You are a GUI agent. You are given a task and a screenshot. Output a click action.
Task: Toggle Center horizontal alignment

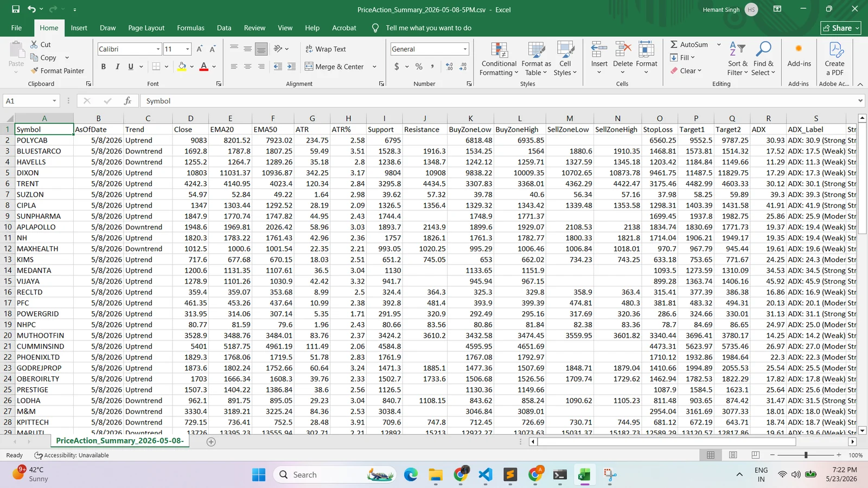[247, 66]
